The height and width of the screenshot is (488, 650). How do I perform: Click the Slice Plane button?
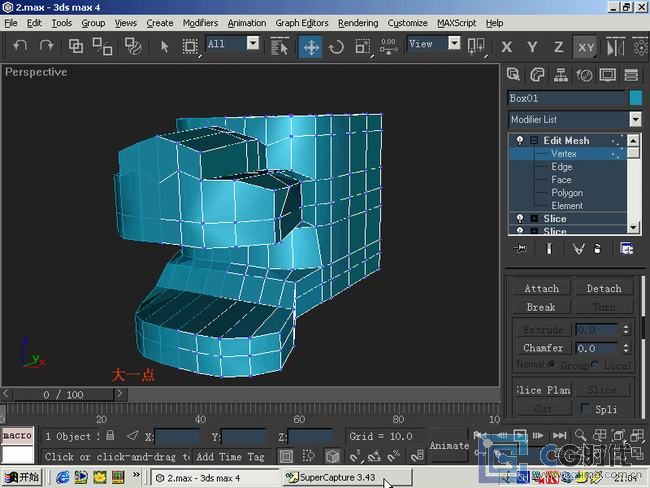[543, 390]
